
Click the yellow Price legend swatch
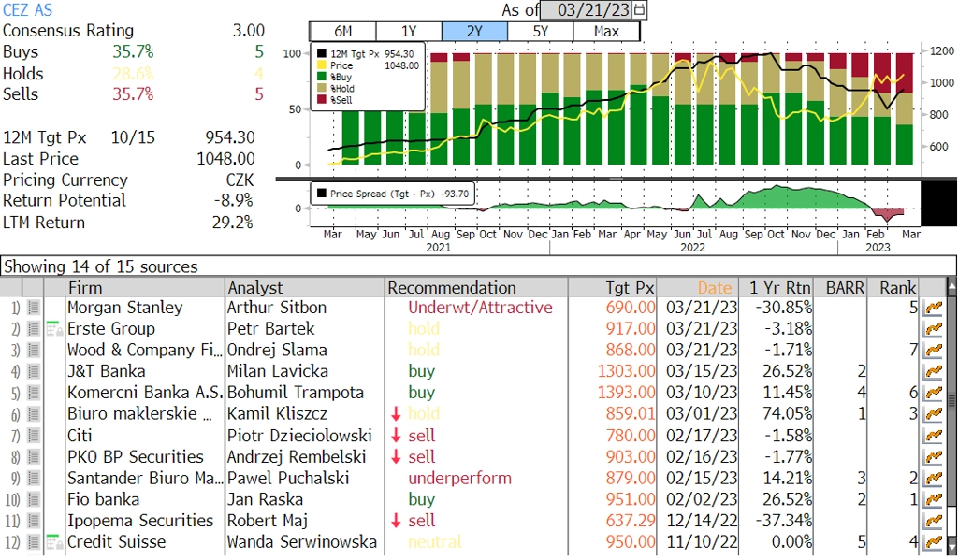click(322, 65)
